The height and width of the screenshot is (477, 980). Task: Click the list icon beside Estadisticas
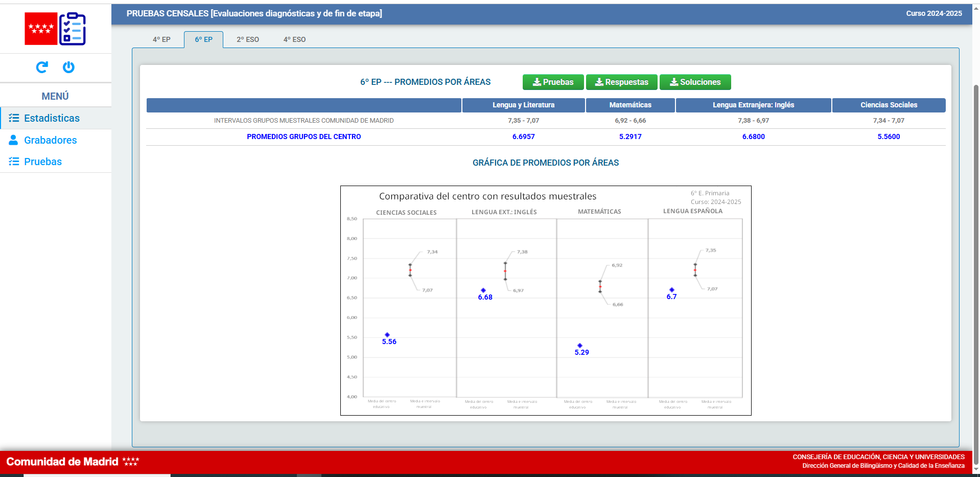pyautogui.click(x=14, y=118)
